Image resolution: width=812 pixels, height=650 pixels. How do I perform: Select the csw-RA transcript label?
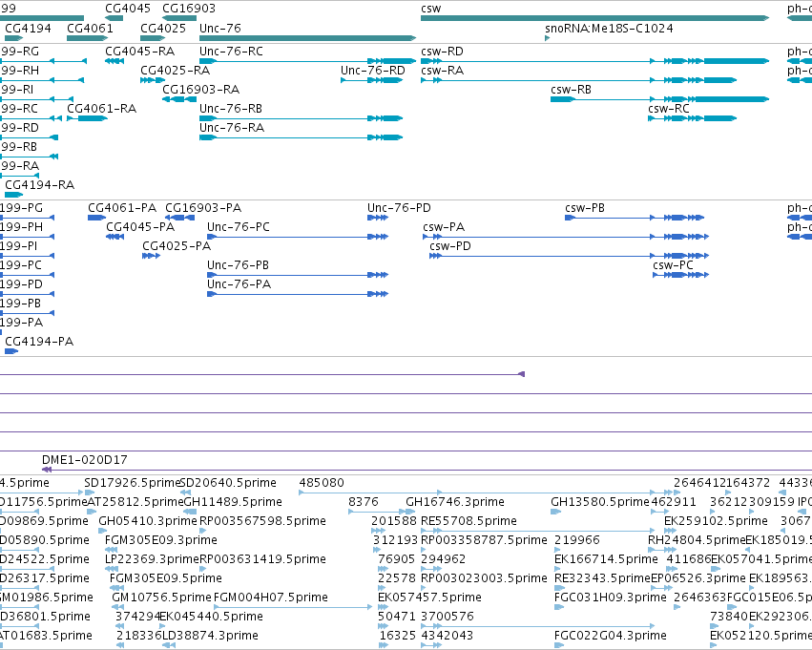point(442,71)
